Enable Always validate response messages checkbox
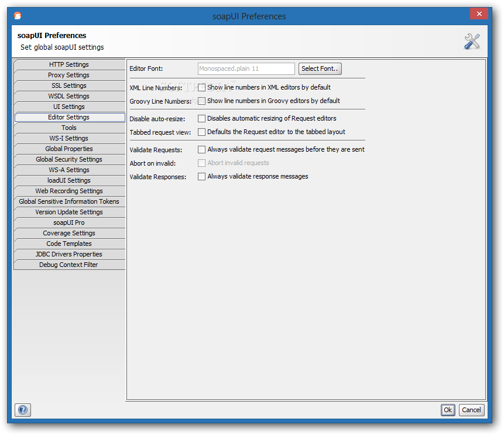Viewport: 504px width, 435px height. click(x=201, y=176)
